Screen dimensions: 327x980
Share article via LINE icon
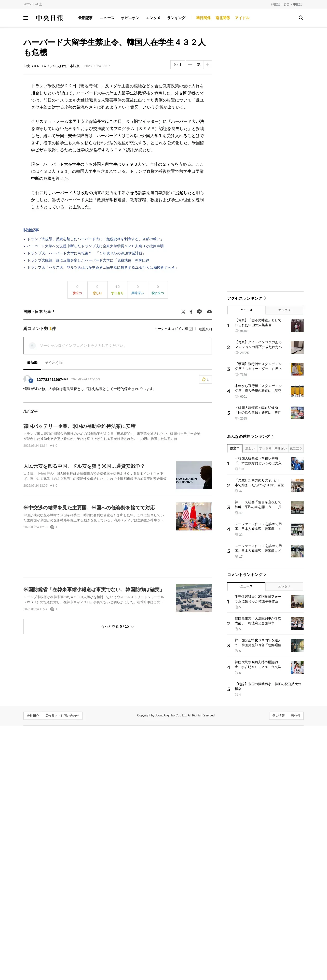(199, 312)
